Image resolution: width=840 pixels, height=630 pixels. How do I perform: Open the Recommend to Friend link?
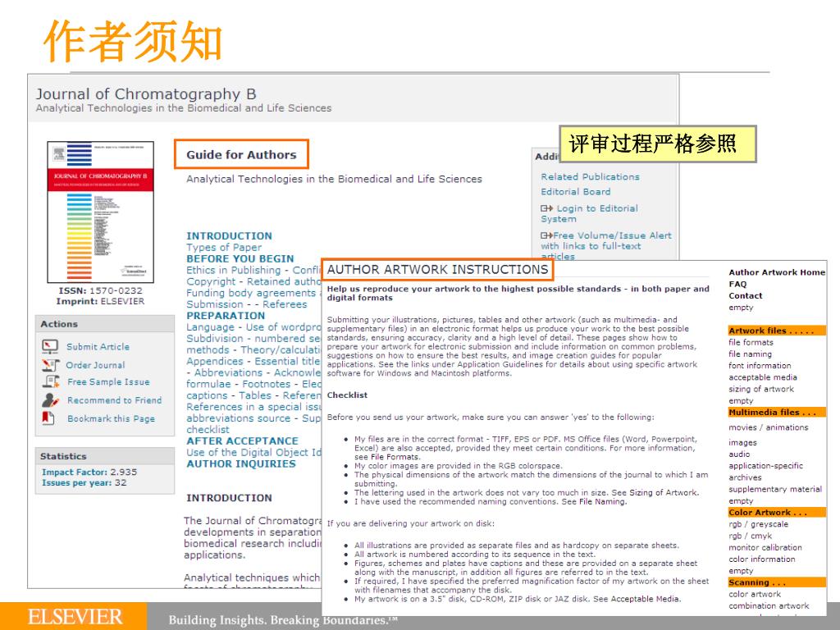(114, 400)
